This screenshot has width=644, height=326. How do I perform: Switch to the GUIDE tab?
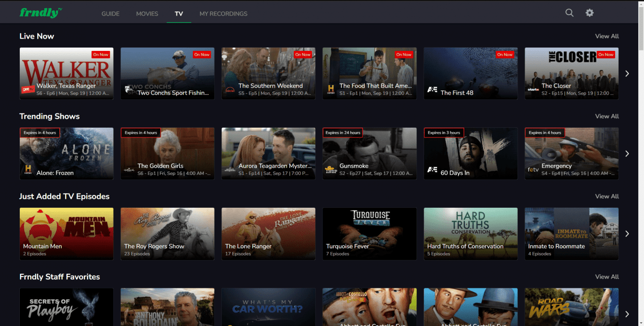pos(110,14)
